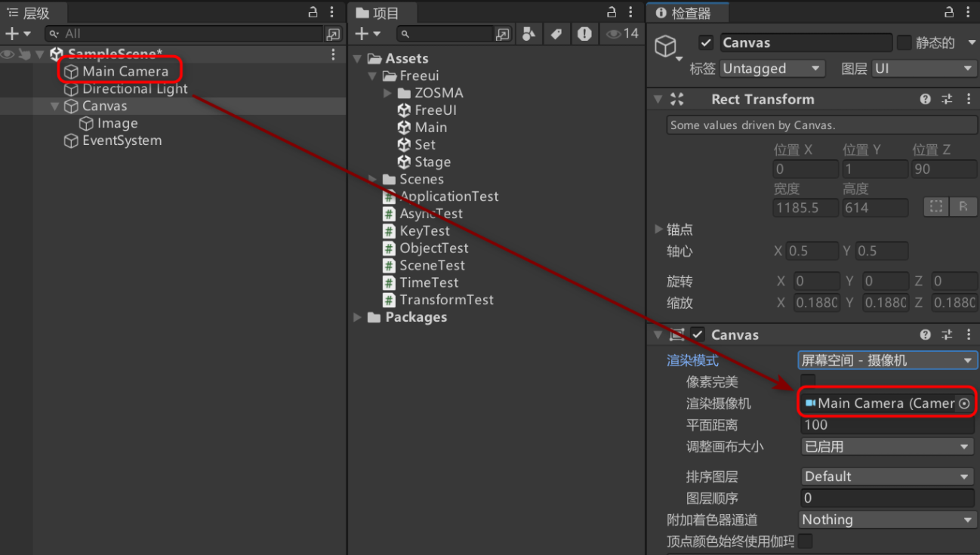Screen dimensions: 980x555
Task: Lock the Project panel
Action: (x=612, y=12)
